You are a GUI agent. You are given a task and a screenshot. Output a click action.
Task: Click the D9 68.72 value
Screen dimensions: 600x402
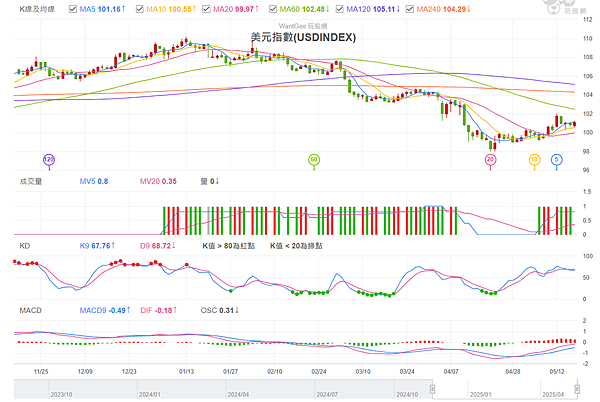click(158, 246)
